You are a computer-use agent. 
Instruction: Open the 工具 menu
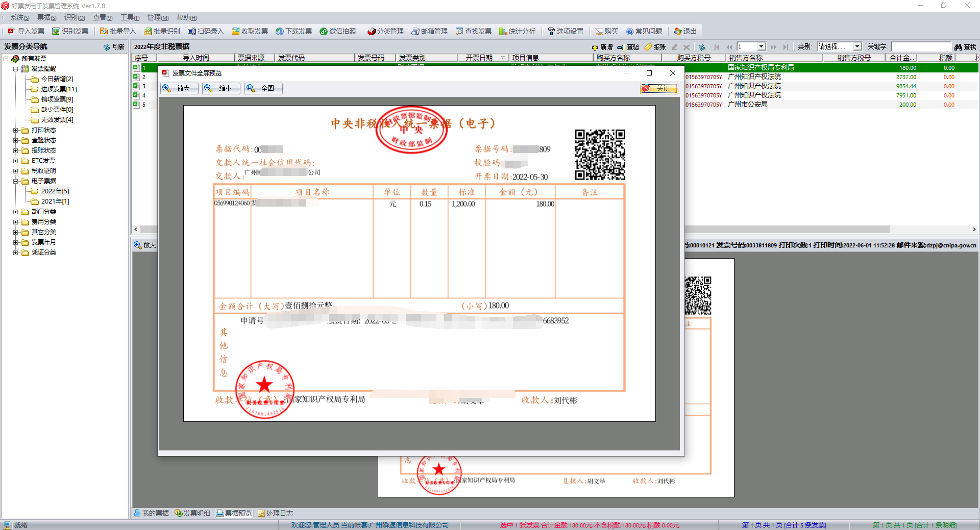tap(130, 18)
